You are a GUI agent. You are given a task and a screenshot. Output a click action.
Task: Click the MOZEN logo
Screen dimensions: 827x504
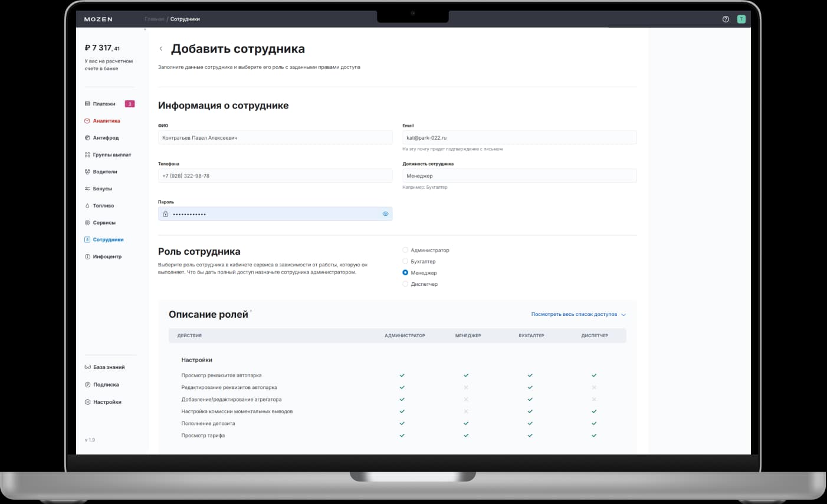click(x=98, y=19)
